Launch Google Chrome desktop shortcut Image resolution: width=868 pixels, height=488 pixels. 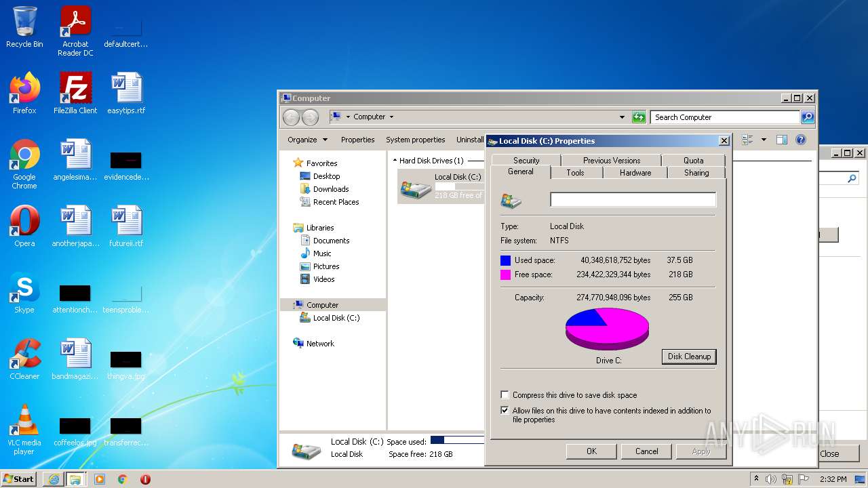[x=24, y=164]
